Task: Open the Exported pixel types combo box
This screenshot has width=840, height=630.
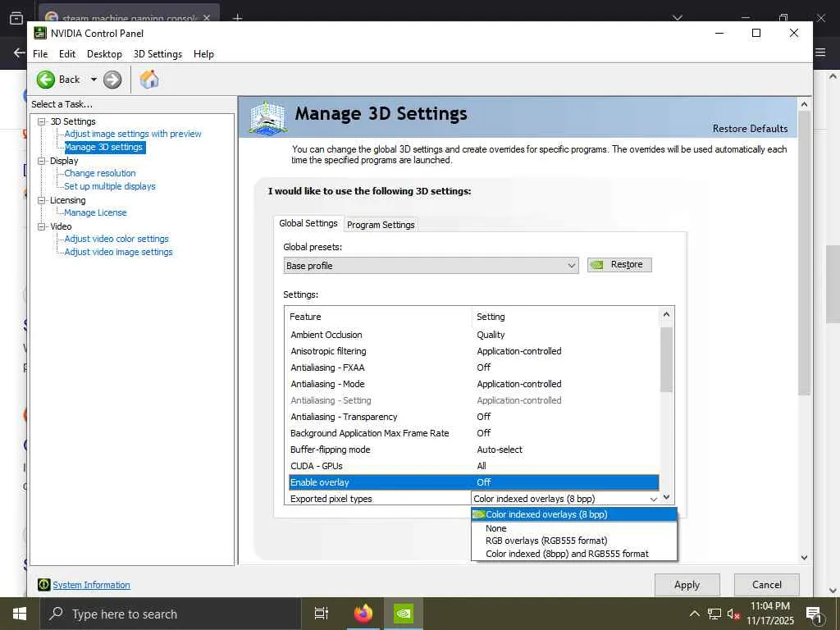Action: (x=565, y=499)
